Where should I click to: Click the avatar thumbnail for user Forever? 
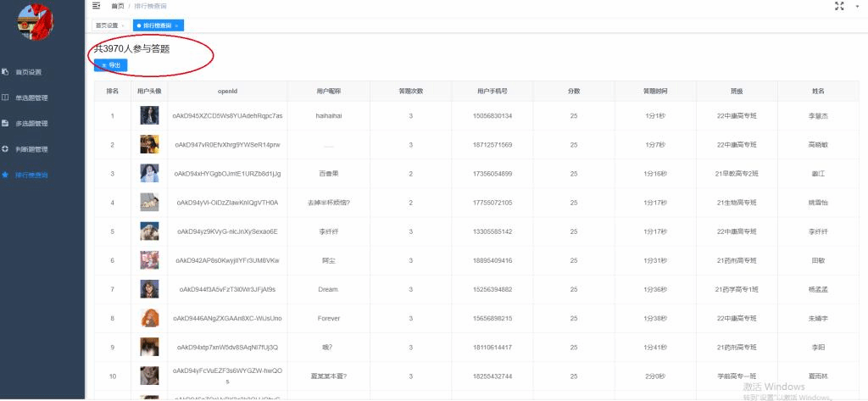pos(149,318)
